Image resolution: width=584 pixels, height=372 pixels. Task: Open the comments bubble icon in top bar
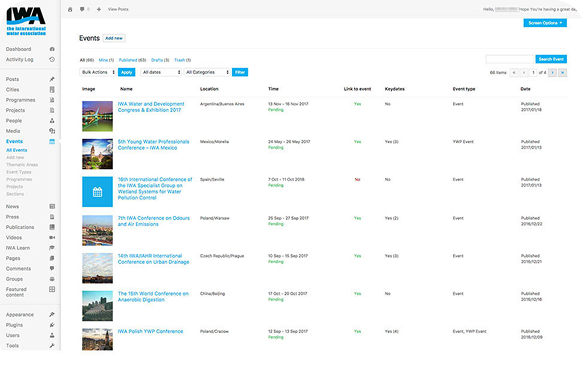(82, 9)
